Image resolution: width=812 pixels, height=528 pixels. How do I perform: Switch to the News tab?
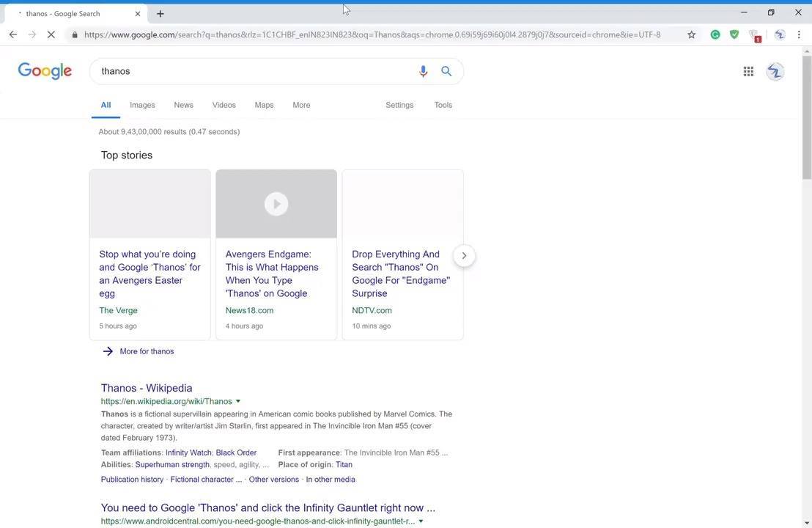[183, 105]
